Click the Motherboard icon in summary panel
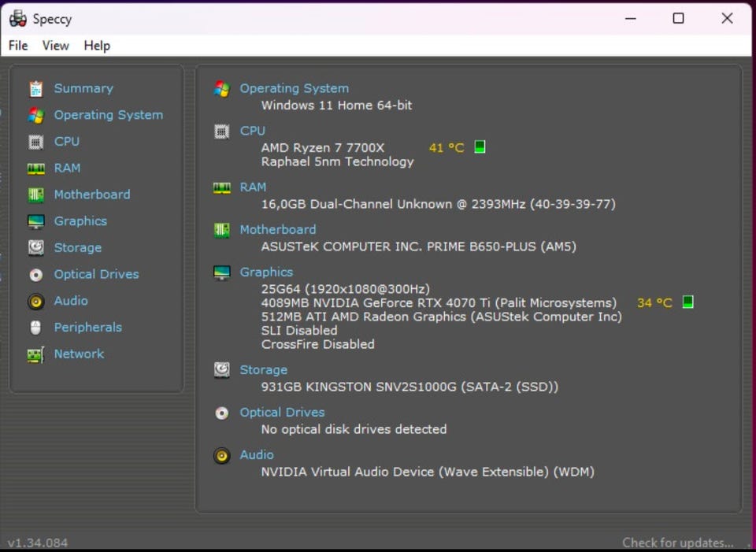This screenshot has height=552, width=756. tap(222, 230)
